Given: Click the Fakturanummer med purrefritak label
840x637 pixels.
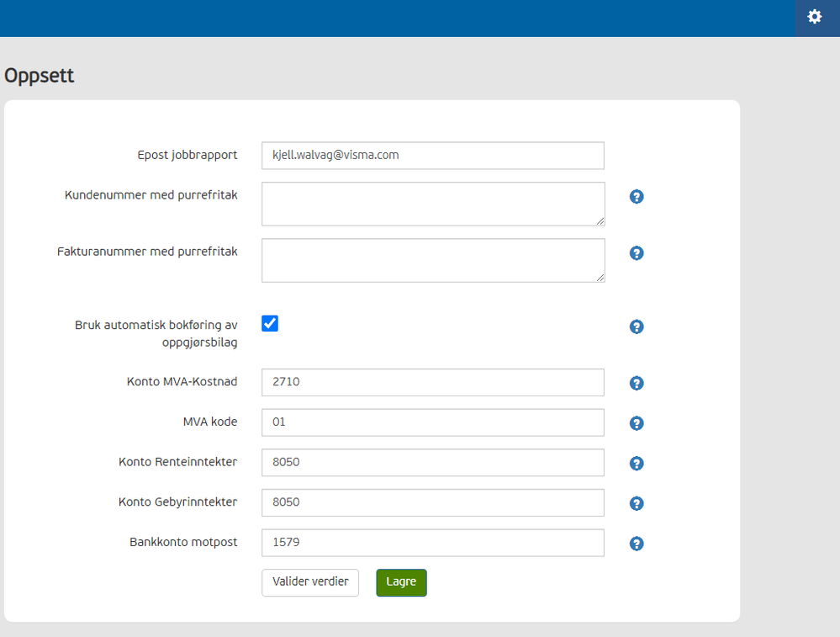Looking at the screenshot, I should point(147,252).
